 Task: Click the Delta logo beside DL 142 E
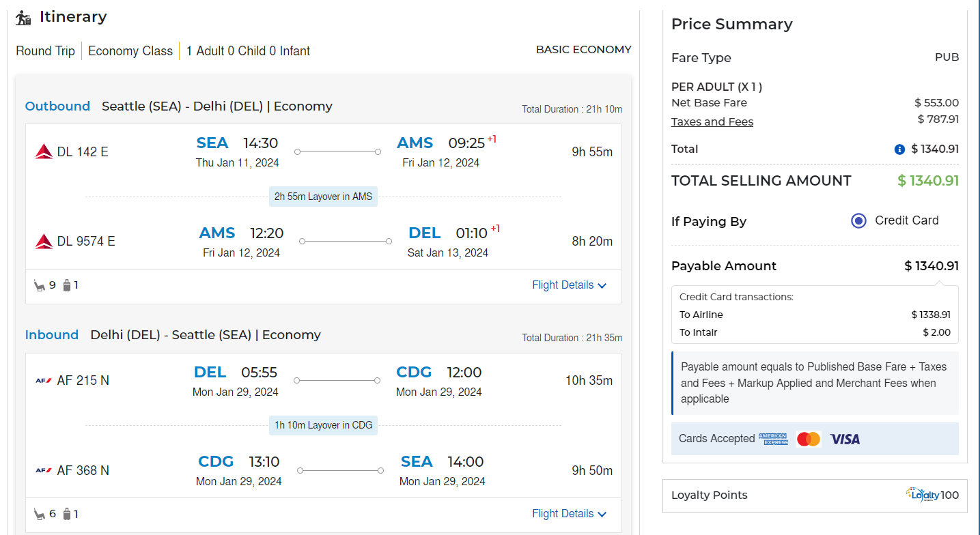(x=44, y=151)
